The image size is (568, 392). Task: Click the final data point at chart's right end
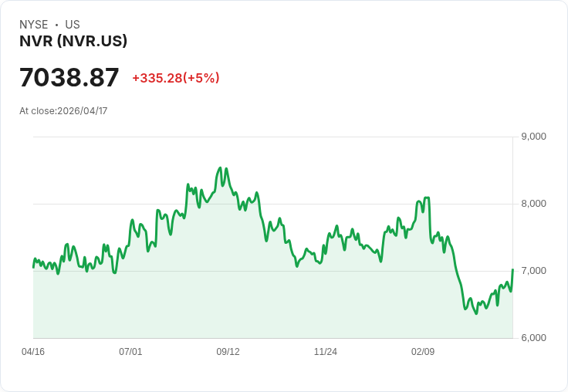[x=512, y=269]
